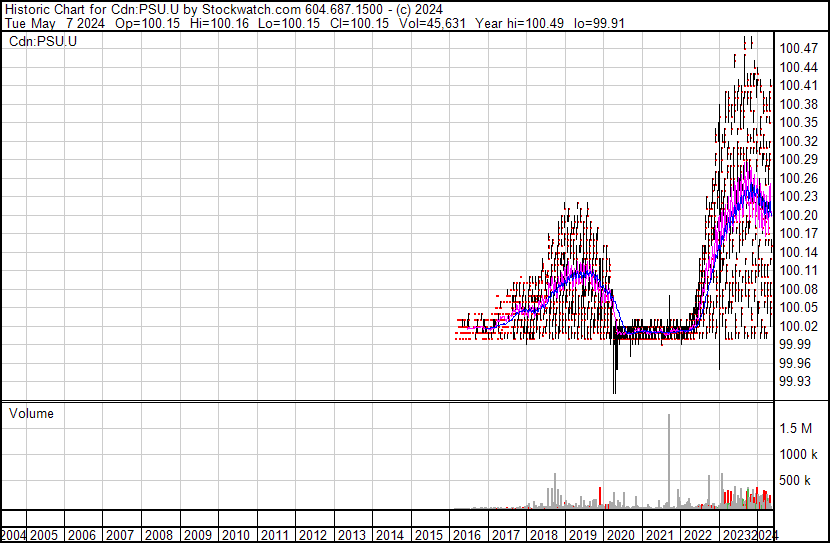Click the 2011 year label on the time axis
This screenshot has height=543, width=830.
pos(275,536)
